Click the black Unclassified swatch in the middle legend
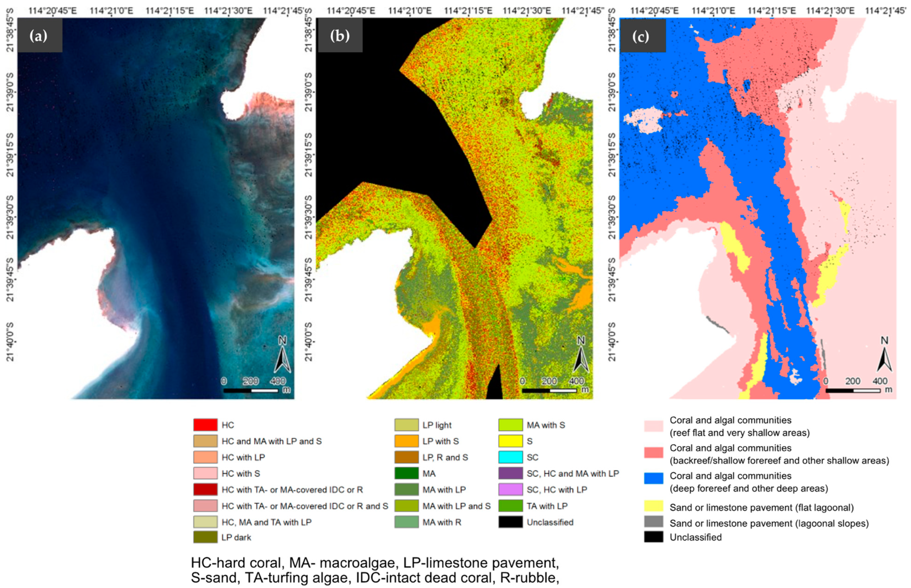The width and height of the screenshot is (911, 588). click(x=511, y=522)
